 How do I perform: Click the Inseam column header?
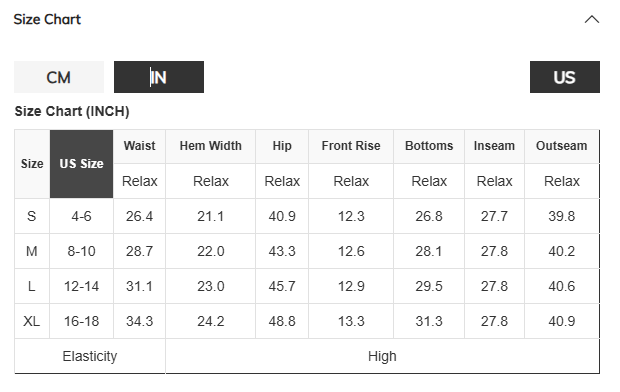[x=494, y=146]
